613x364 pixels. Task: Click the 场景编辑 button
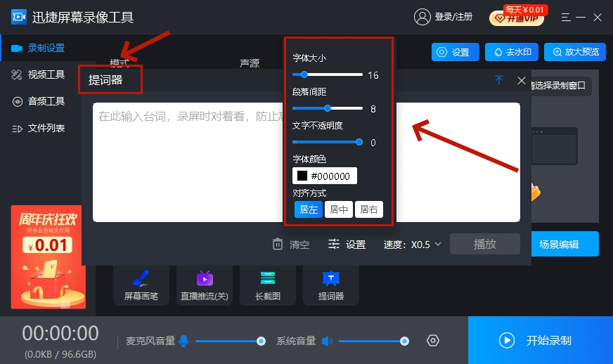pos(564,244)
